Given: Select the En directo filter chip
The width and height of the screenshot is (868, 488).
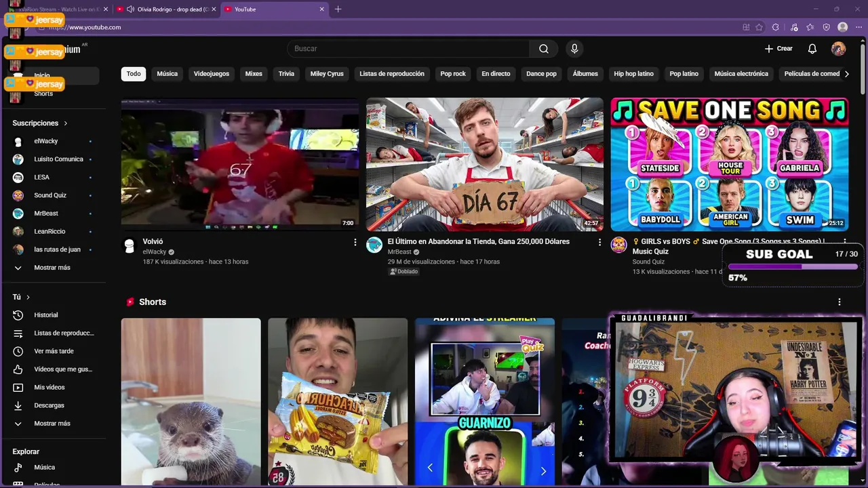Looking at the screenshot, I should [496, 74].
